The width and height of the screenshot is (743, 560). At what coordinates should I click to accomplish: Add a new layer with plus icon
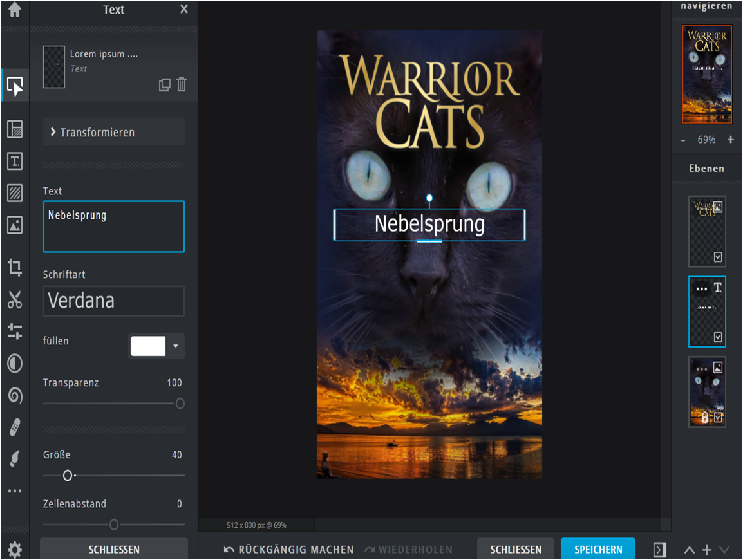[707, 550]
